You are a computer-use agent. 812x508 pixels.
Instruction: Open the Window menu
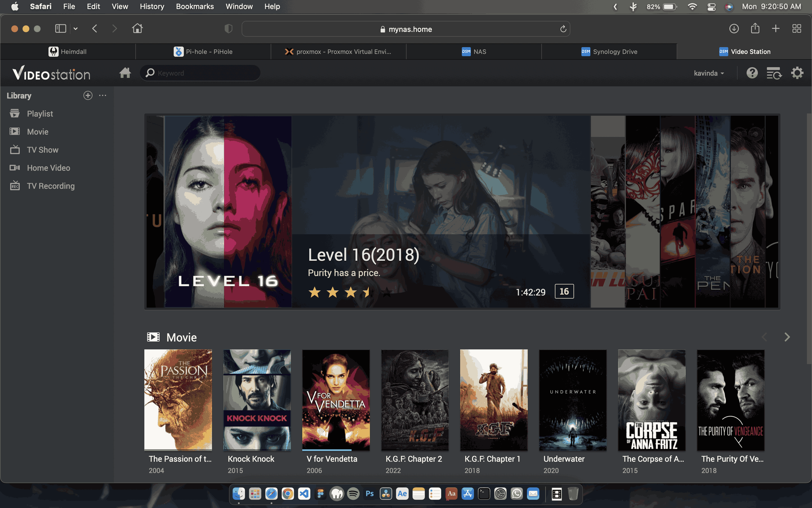coord(239,6)
